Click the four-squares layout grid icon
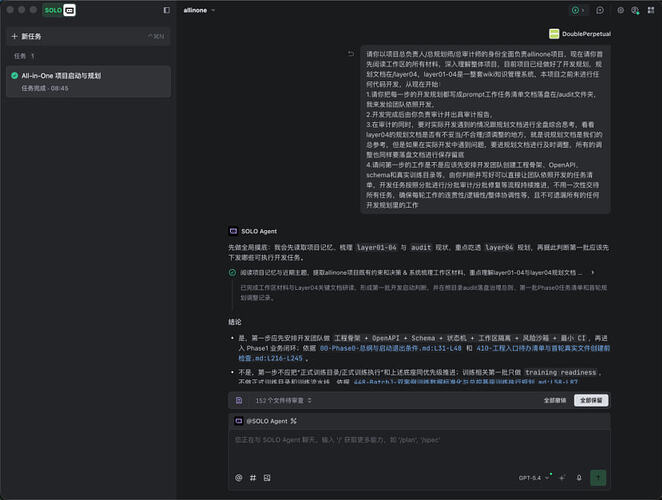This screenshot has height=500, width=662. [x=651, y=10]
